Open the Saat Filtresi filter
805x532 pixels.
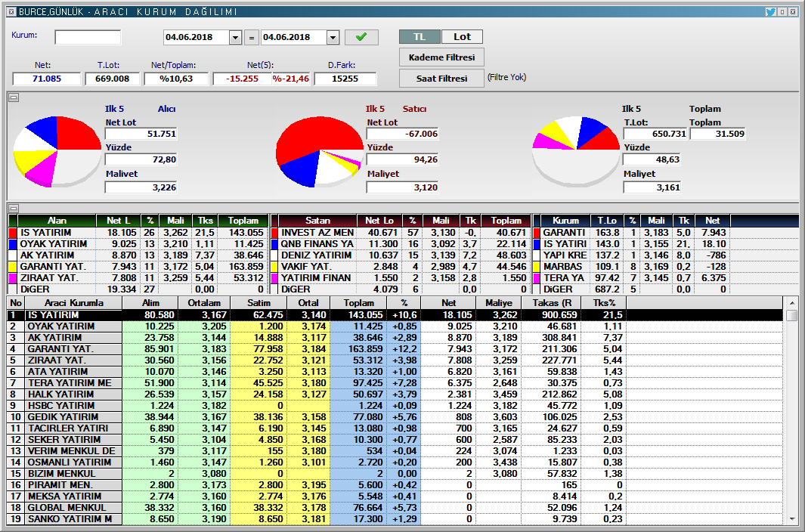[x=441, y=79]
